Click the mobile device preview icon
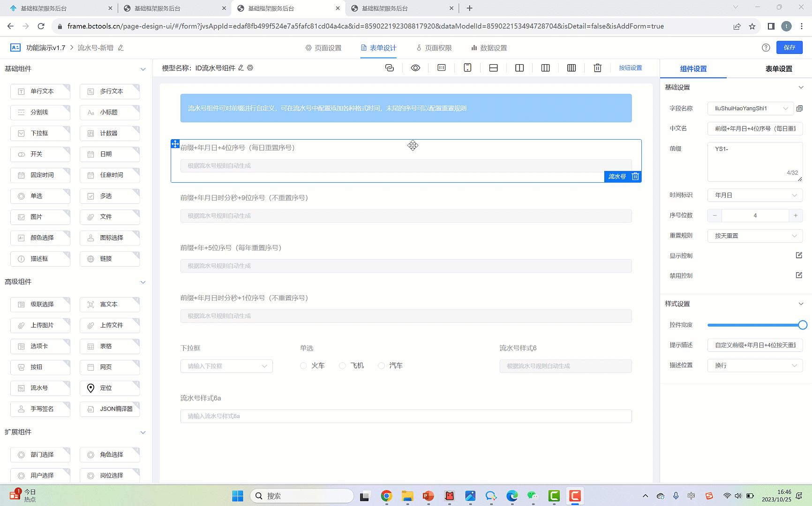812x506 pixels. coord(467,68)
